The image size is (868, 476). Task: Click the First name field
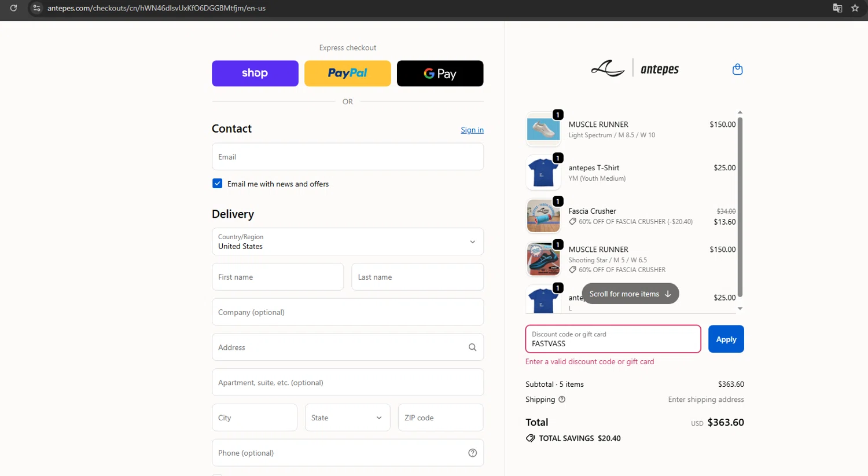(x=278, y=277)
